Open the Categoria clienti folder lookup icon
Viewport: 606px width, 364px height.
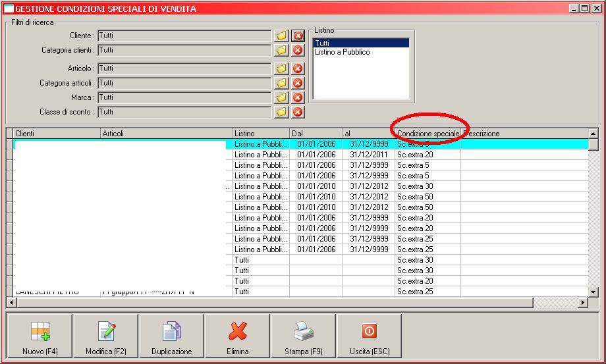282,50
